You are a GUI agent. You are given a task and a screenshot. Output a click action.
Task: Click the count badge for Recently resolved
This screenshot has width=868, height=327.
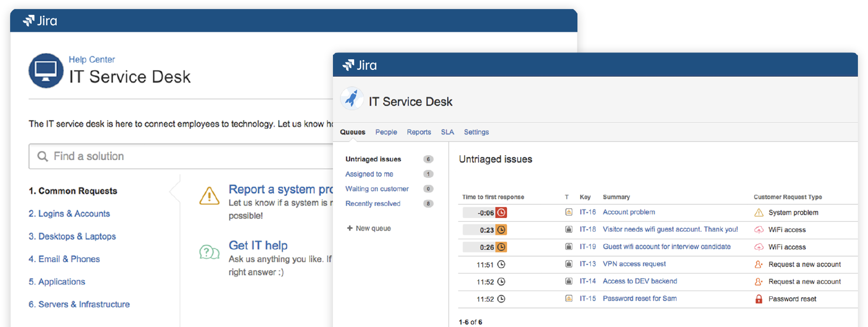[x=428, y=204]
